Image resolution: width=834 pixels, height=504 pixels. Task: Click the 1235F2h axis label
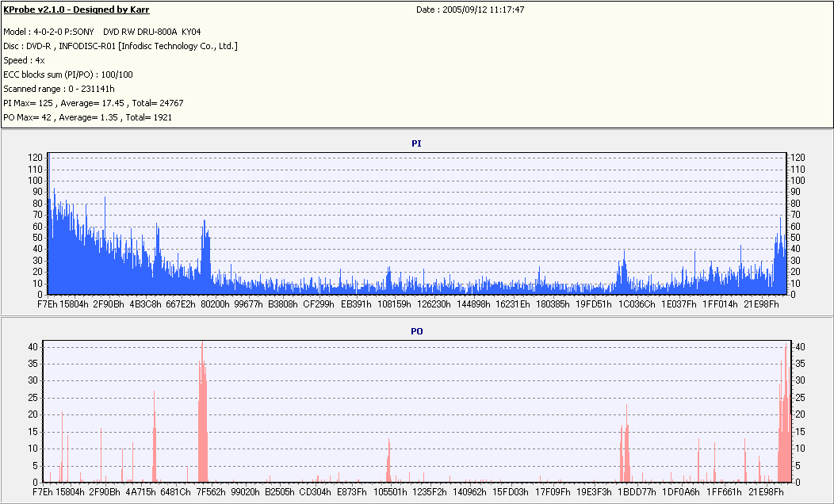pos(429,492)
